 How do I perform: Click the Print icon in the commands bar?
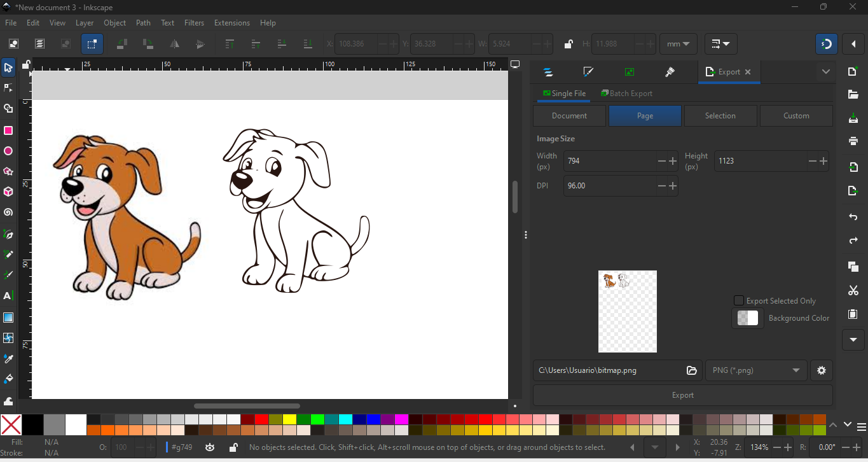click(853, 141)
